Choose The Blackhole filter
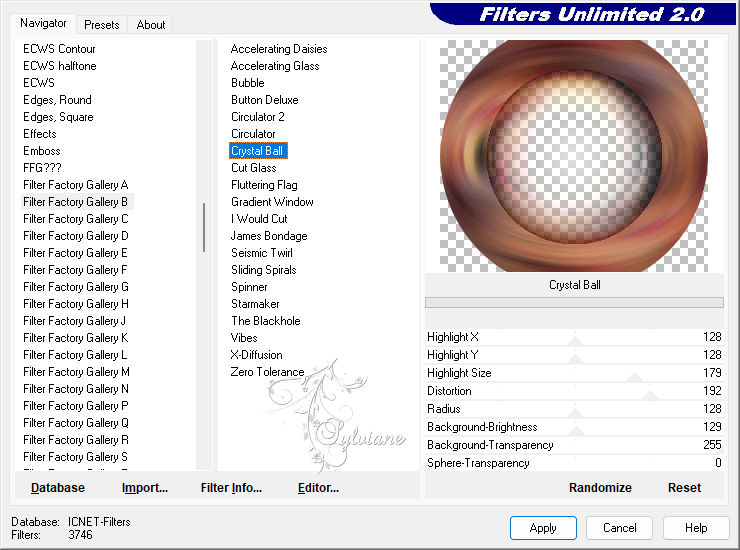The image size is (740, 550). [x=266, y=321]
